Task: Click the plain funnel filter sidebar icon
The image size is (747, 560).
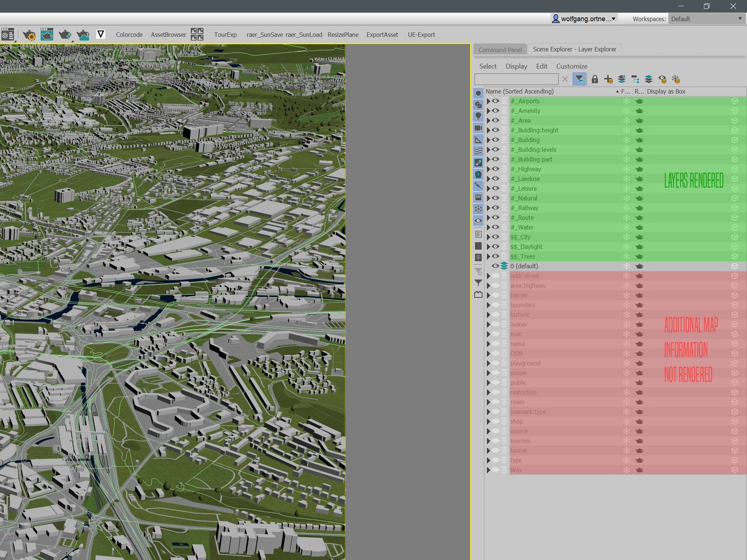Action: 478,283
